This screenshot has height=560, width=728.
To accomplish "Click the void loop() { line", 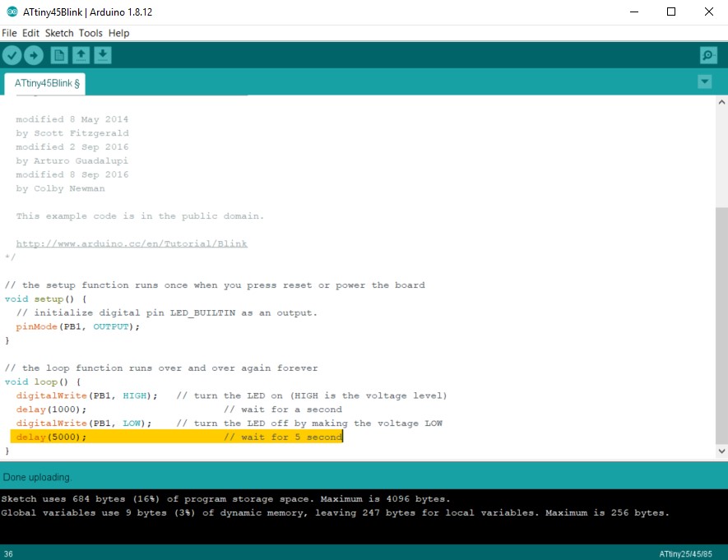I will (43, 382).
